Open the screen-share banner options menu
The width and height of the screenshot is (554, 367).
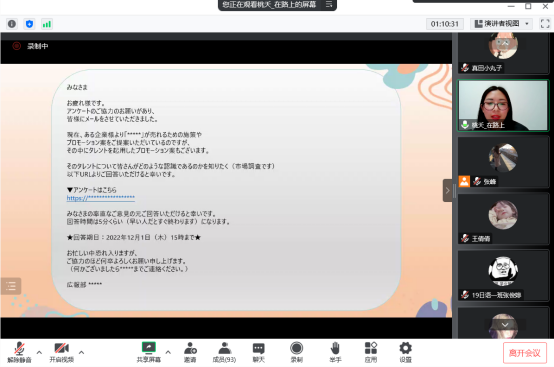coord(329,4)
